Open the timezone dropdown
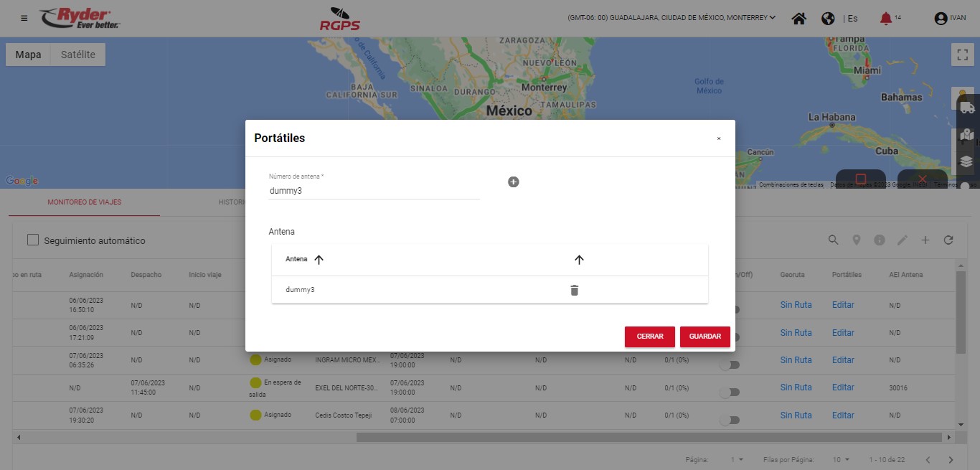 pyautogui.click(x=672, y=18)
